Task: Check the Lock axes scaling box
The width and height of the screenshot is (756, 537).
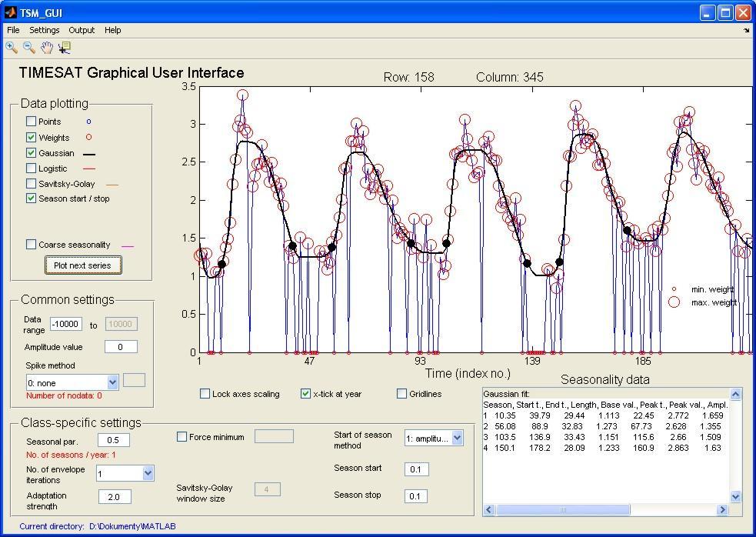Action: (205, 394)
